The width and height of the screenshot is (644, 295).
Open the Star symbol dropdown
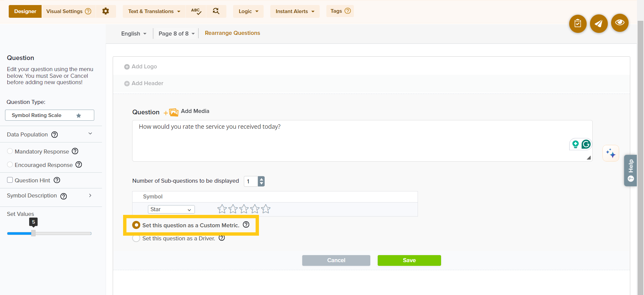click(171, 210)
